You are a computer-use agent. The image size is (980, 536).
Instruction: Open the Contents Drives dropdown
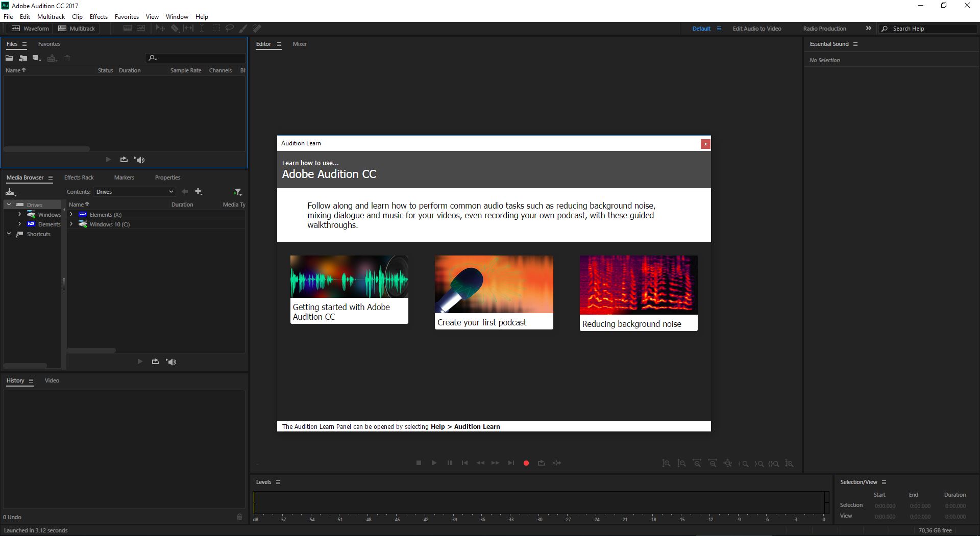(135, 192)
